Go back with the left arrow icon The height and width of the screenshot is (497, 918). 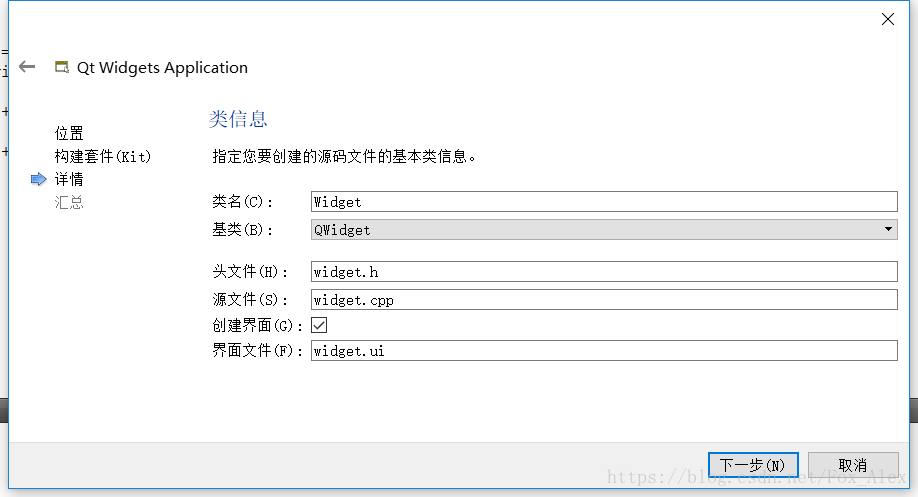27,67
